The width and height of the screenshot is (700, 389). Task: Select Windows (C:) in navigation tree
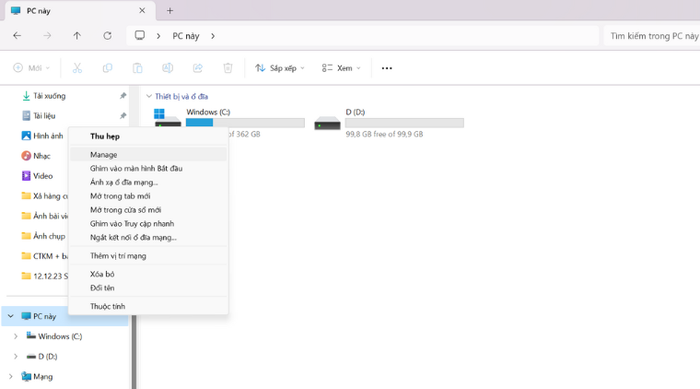[x=54, y=336]
